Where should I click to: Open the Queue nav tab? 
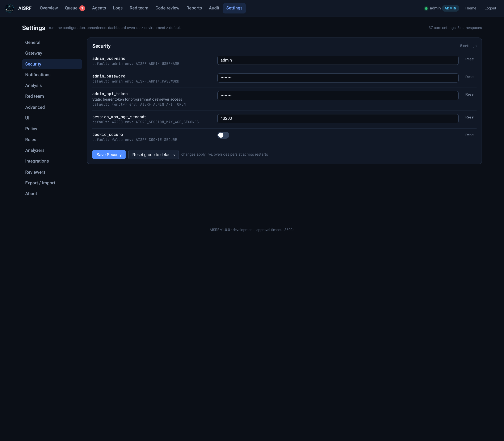75,8
